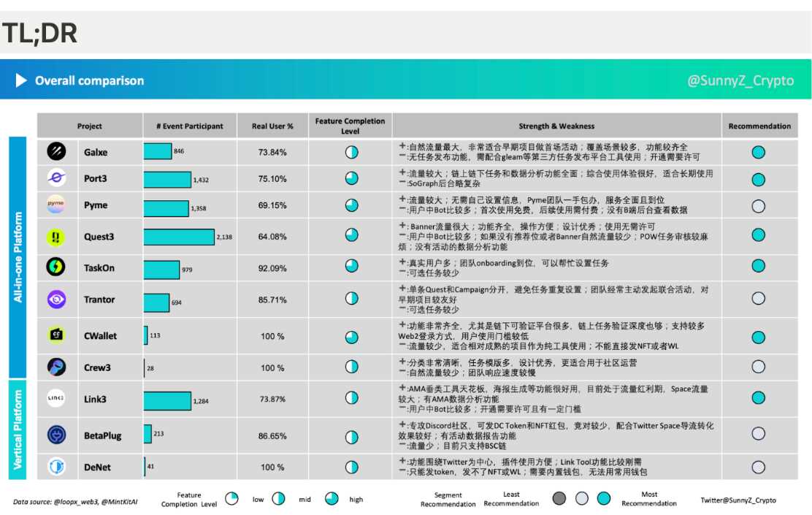The height and width of the screenshot is (515, 812).
Task: Click the TaskOn feature completion pie indicator
Action: (351, 267)
